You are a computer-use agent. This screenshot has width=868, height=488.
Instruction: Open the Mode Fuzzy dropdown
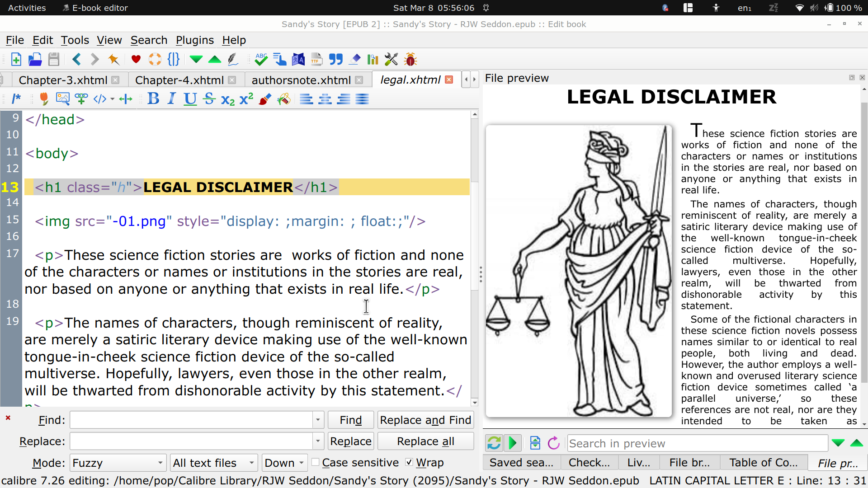(x=118, y=463)
